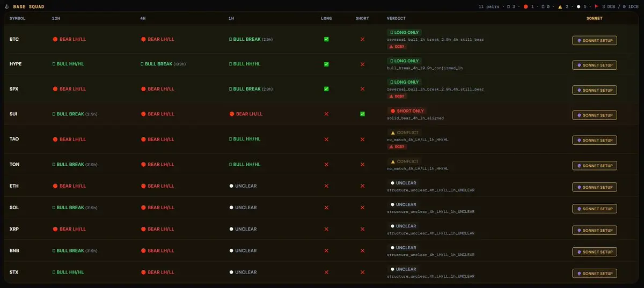Screen dimensions: 644x288
Task: Click the red X in XRP's Short column
Action: 362,229
